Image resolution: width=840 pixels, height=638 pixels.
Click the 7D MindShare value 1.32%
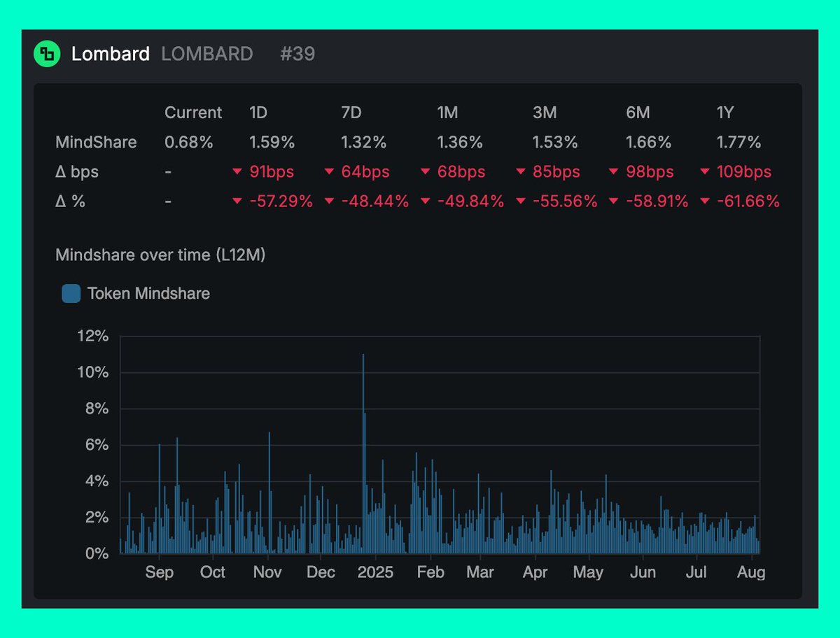pyautogui.click(x=364, y=143)
